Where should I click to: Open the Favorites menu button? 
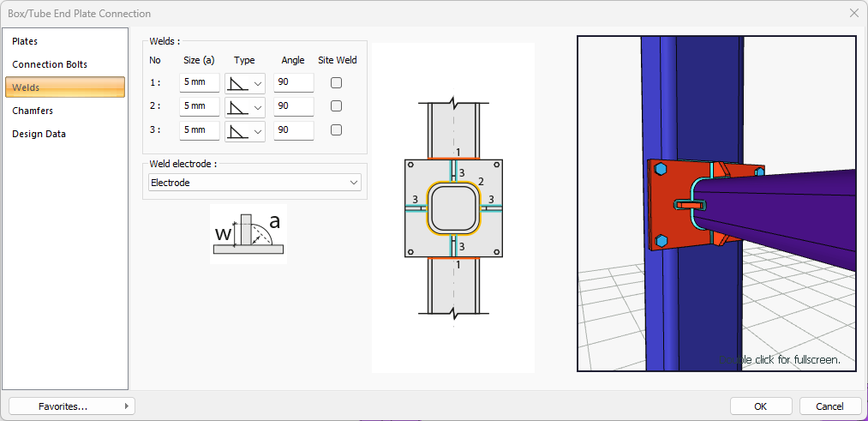pos(72,406)
